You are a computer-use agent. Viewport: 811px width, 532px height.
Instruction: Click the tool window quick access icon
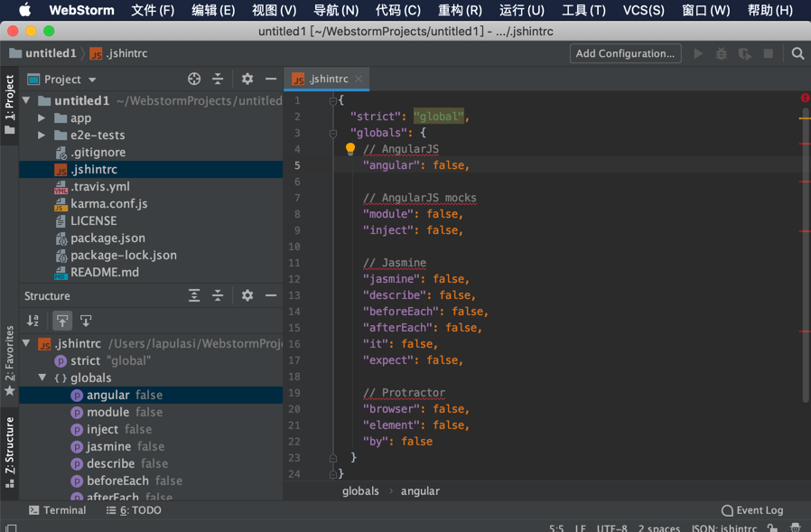11,527
